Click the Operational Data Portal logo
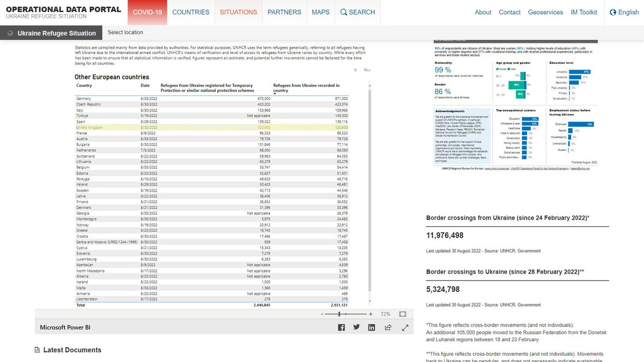Image resolution: width=644 pixels, height=362 pixels. coord(63,12)
